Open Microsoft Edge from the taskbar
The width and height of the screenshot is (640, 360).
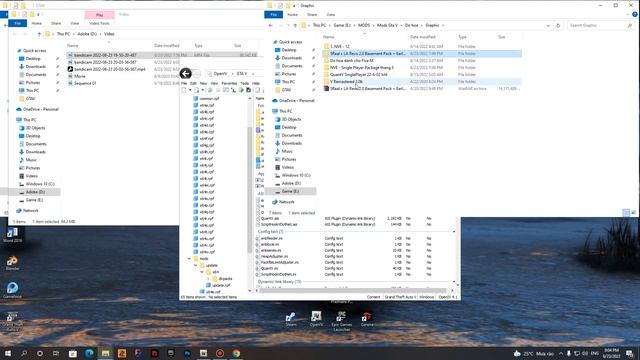tap(89, 353)
